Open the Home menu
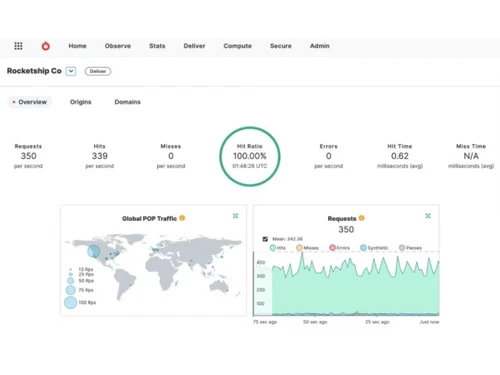 [77, 46]
